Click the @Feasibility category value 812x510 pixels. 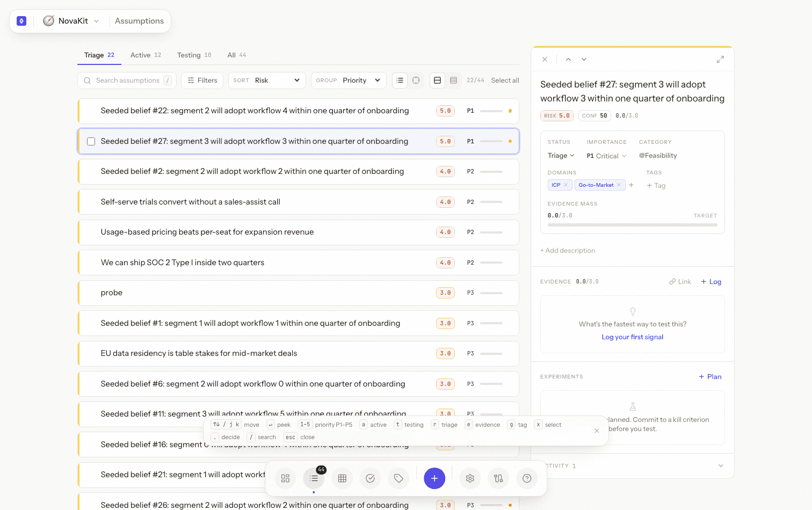coord(658,156)
